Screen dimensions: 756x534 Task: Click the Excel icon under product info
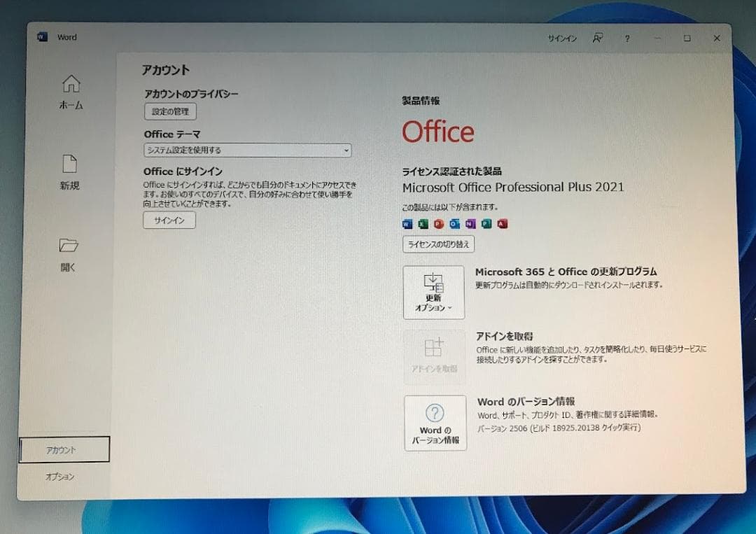423,224
